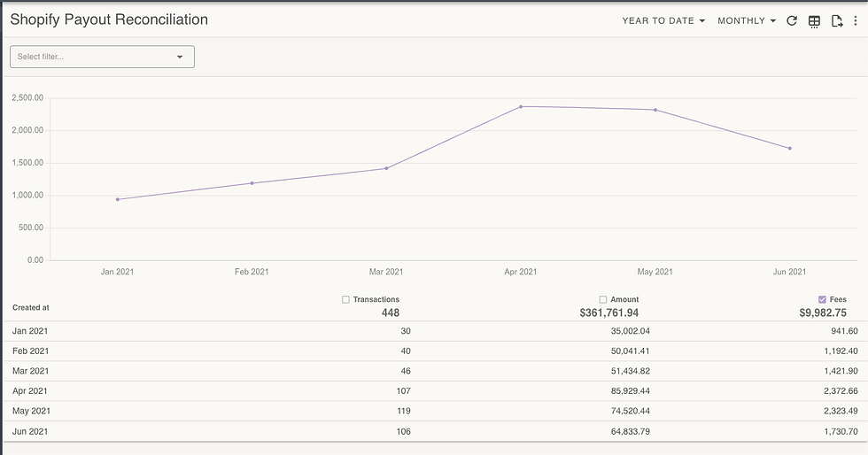Click the fees cell 1,192.40
The width and height of the screenshot is (868, 455).
[841, 351]
